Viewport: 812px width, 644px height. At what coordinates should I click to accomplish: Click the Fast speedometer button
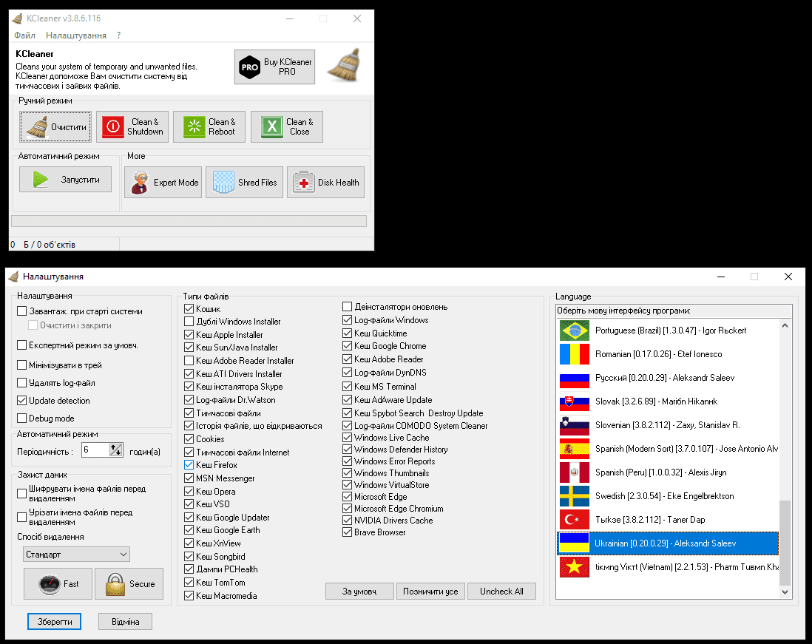pos(58,584)
